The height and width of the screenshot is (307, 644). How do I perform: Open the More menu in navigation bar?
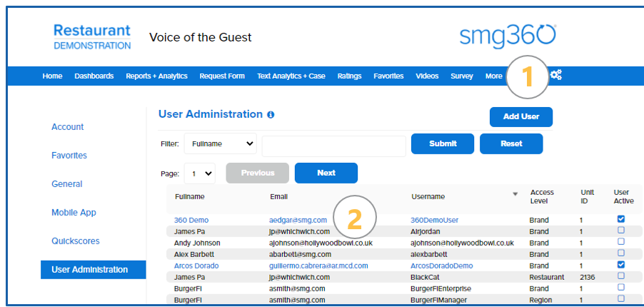tap(493, 76)
